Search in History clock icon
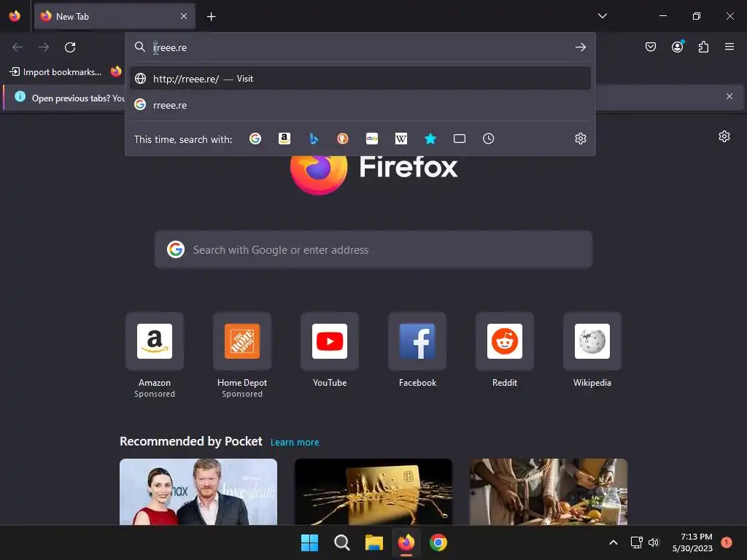 coord(488,139)
